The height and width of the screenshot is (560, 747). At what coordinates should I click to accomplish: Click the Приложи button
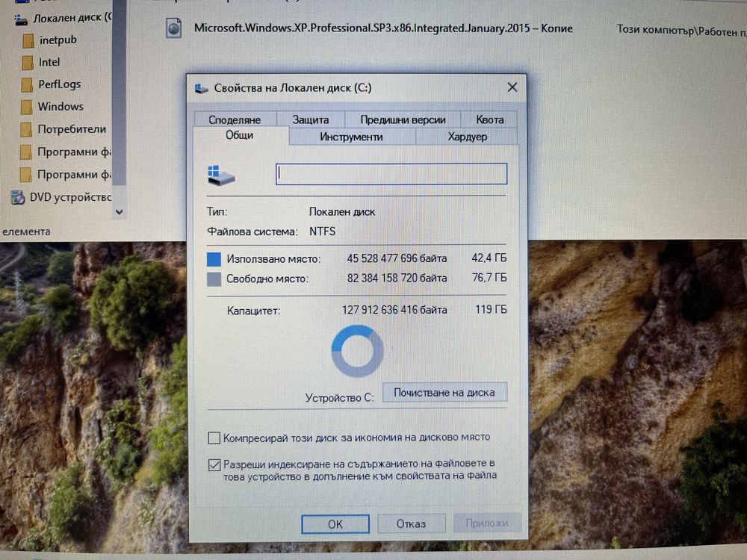pyautogui.click(x=486, y=523)
